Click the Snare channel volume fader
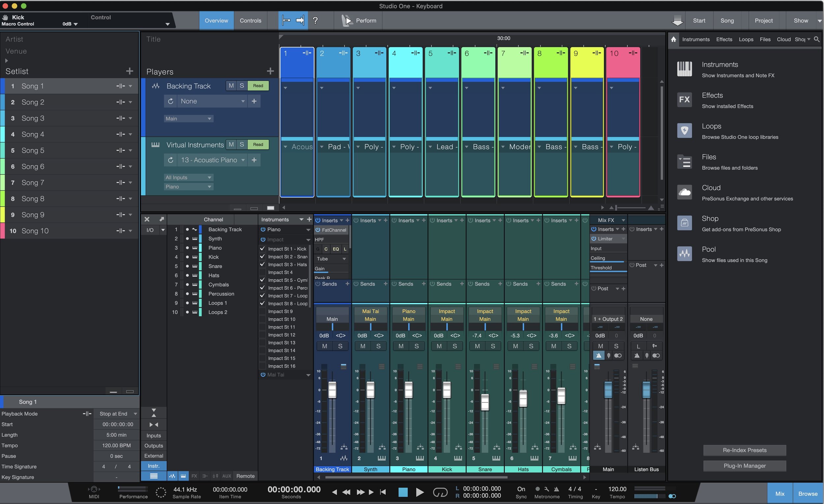Image resolution: width=824 pixels, height=504 pixels. click(485, 402)
